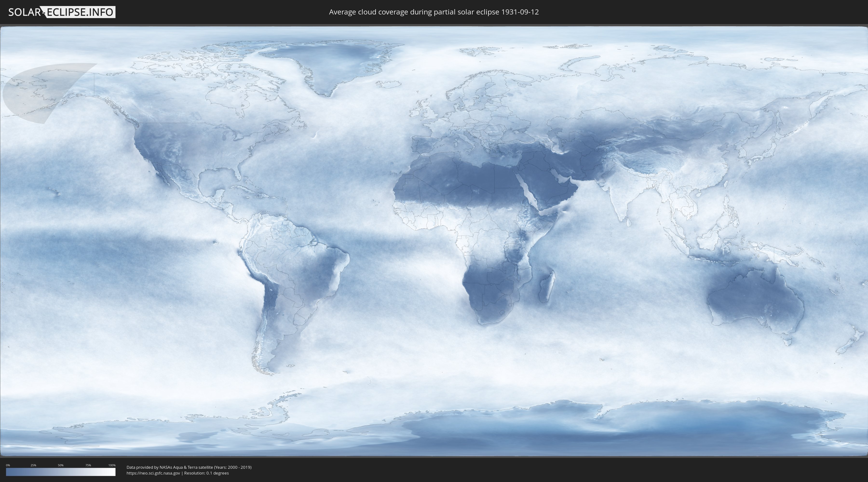Click the 50% legend label
The width and height of the screenshot is (868, 482).
[61, 465]
